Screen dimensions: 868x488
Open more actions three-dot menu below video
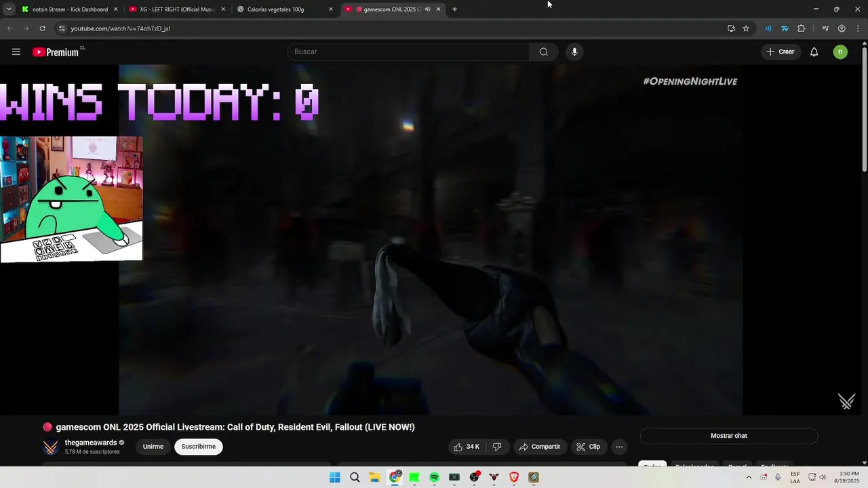point(618,447)
